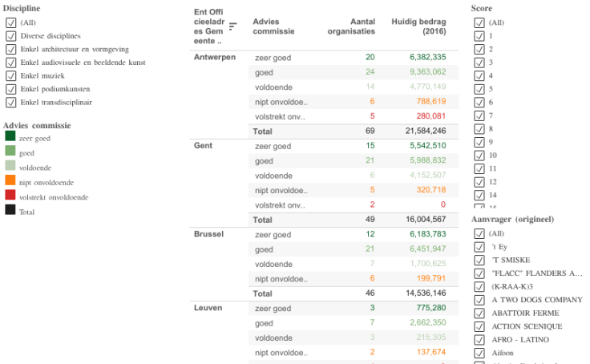Screen dimensions: 590x364
Task: Select the nipt onvoldoende orange legend swatch
Action: point(10,180)
